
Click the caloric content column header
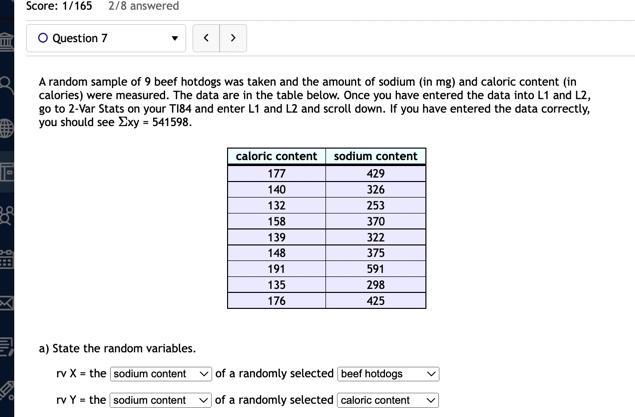pos(277,156)
